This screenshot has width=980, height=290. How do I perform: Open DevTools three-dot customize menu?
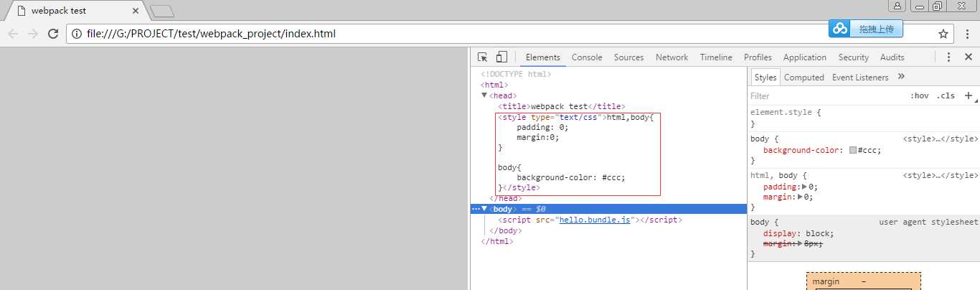(x=948, y=57)
